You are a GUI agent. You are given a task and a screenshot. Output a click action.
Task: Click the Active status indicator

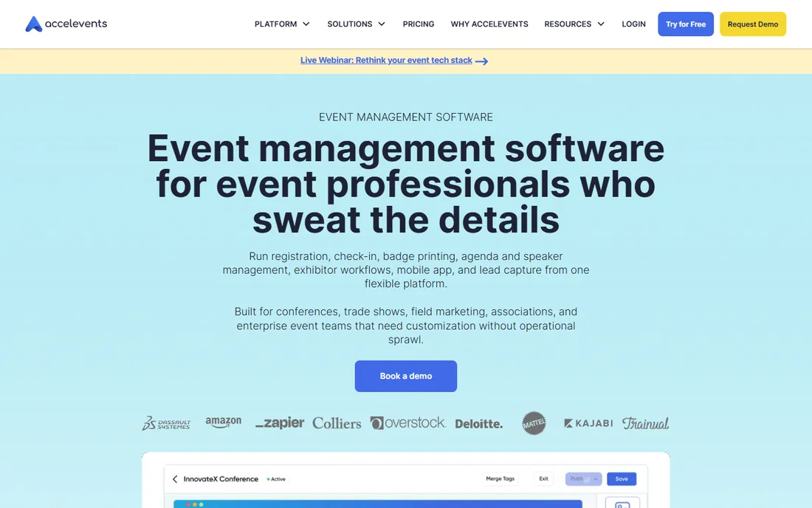pos(276,479)
